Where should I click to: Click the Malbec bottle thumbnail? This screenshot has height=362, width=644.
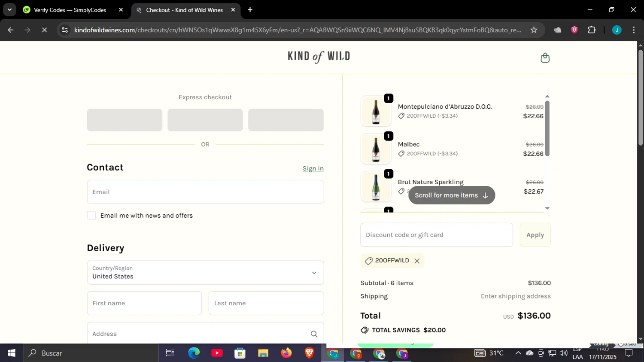coord(376,149)
